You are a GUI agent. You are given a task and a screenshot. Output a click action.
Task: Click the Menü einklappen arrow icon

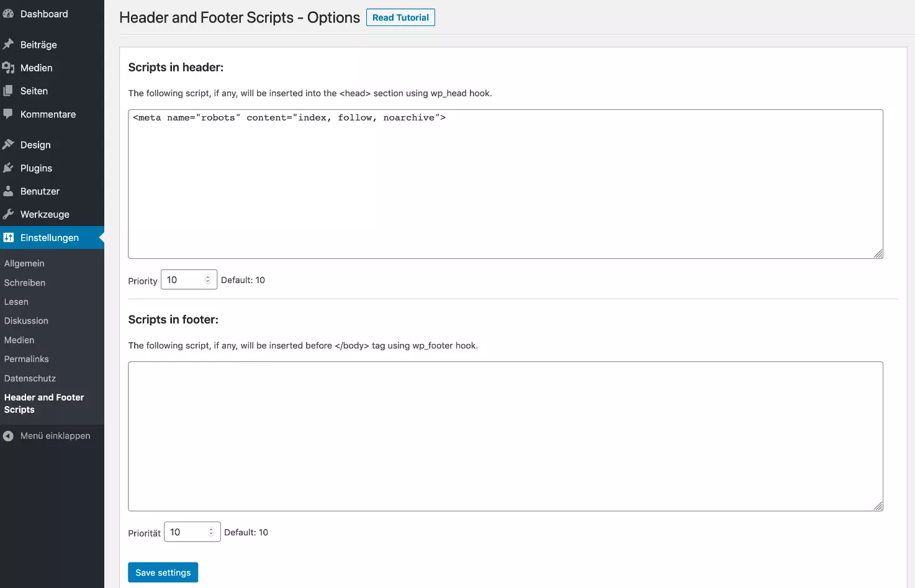(x=8, y=436)
